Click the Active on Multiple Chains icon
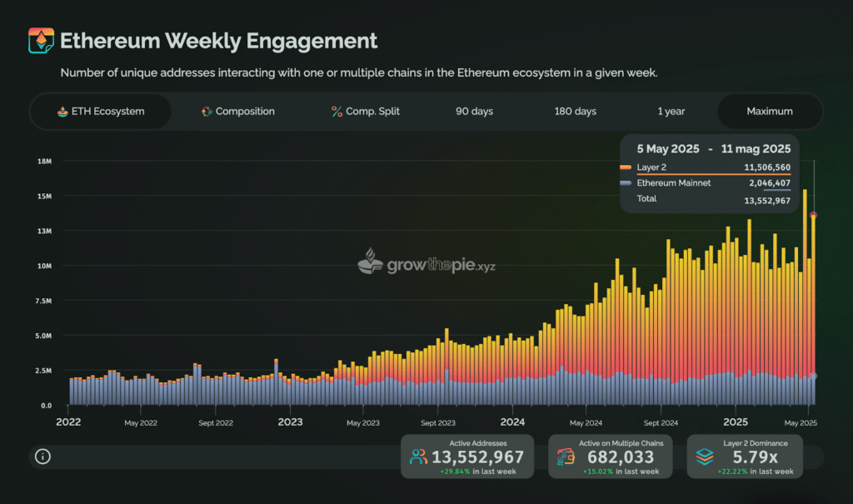853x504 pixels. (x=566, y=457)
